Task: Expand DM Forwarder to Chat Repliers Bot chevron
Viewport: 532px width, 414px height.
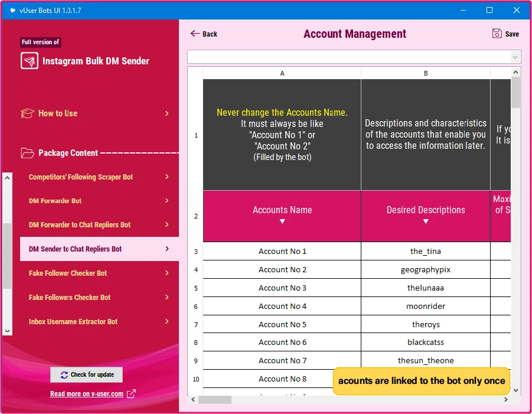Action: click(167, 224)
